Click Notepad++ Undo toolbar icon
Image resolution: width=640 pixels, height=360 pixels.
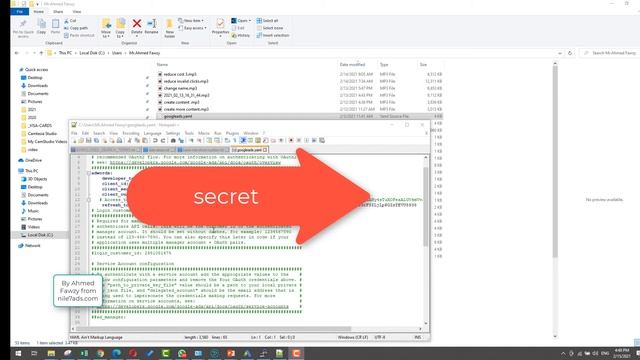(155, 140)
